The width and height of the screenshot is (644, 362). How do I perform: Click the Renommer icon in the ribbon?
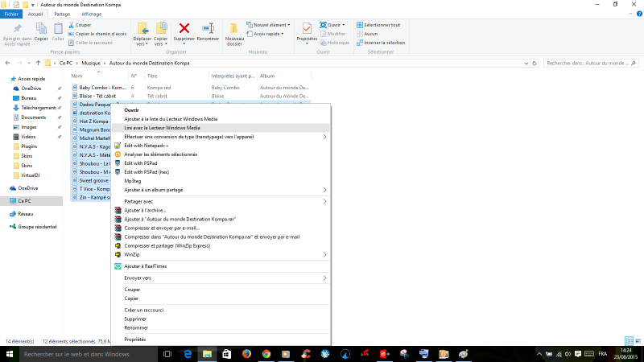point(208,32)
